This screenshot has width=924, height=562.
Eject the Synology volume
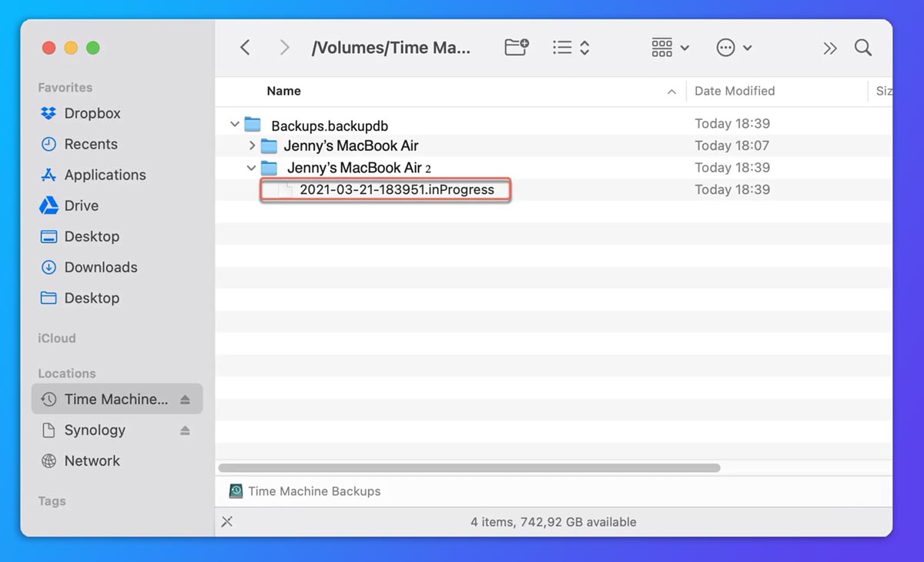(x=185, y=430)
